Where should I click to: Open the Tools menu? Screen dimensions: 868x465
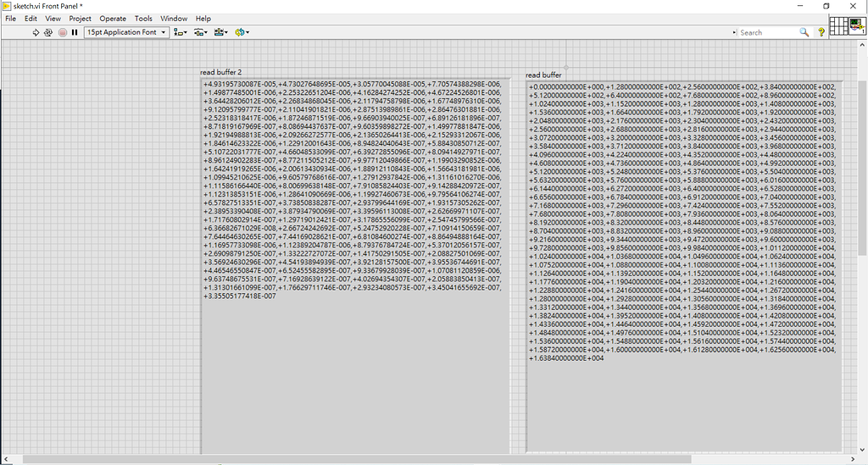coord(144,18)
